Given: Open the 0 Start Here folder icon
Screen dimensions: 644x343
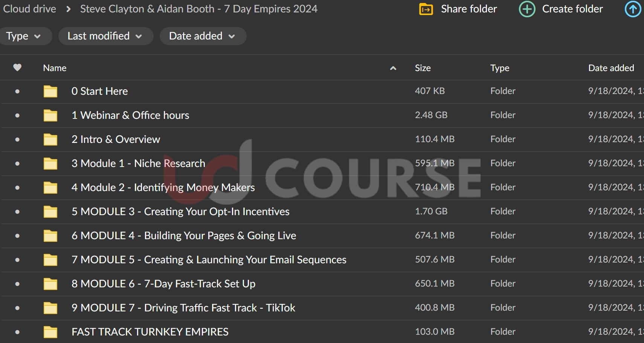Looking at the screenshot, I should [50, 91].
